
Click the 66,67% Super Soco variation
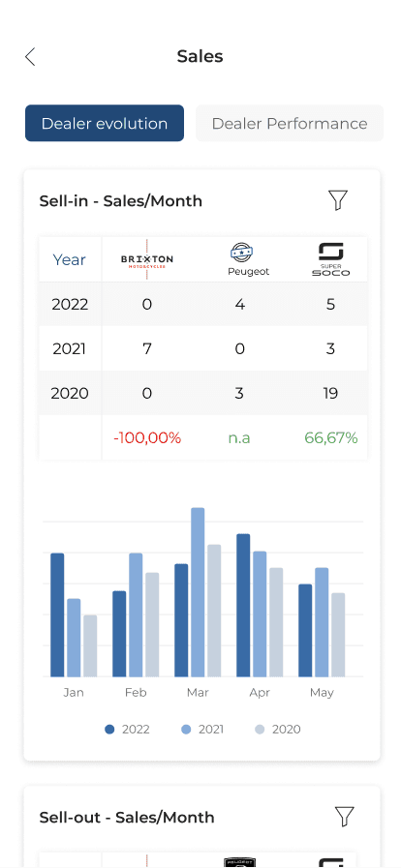[x=330, y=438]
